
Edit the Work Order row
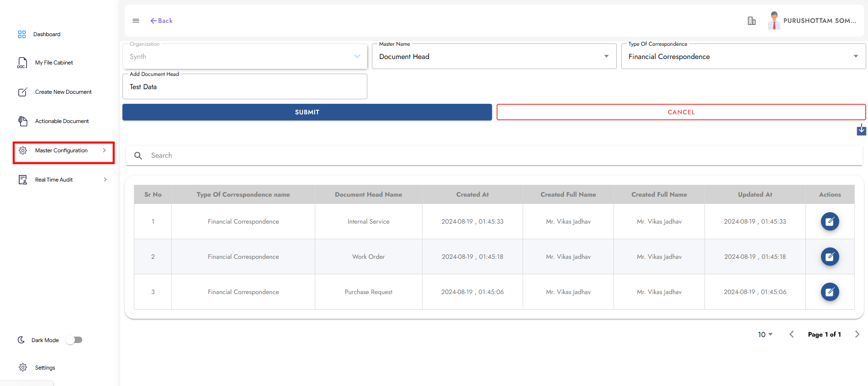(830, 257)
